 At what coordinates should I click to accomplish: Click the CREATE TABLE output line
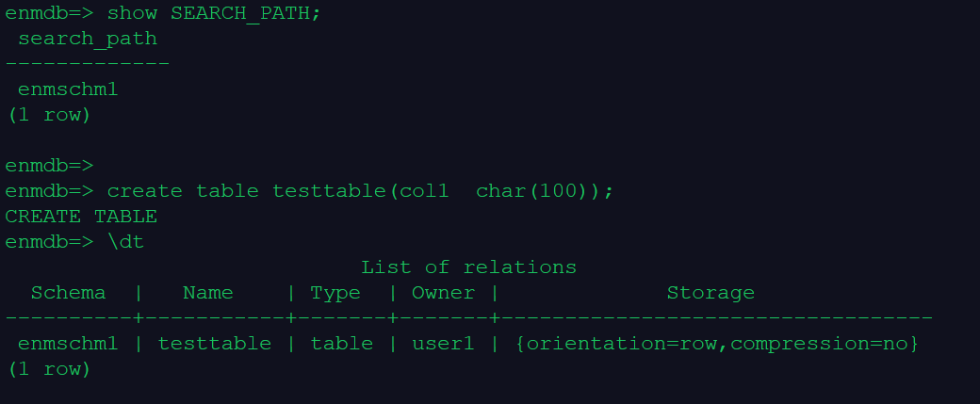(81, 217)
